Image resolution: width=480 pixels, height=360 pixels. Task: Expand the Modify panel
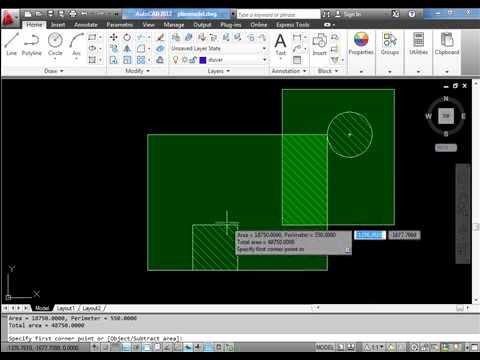(x=137, y=71)
